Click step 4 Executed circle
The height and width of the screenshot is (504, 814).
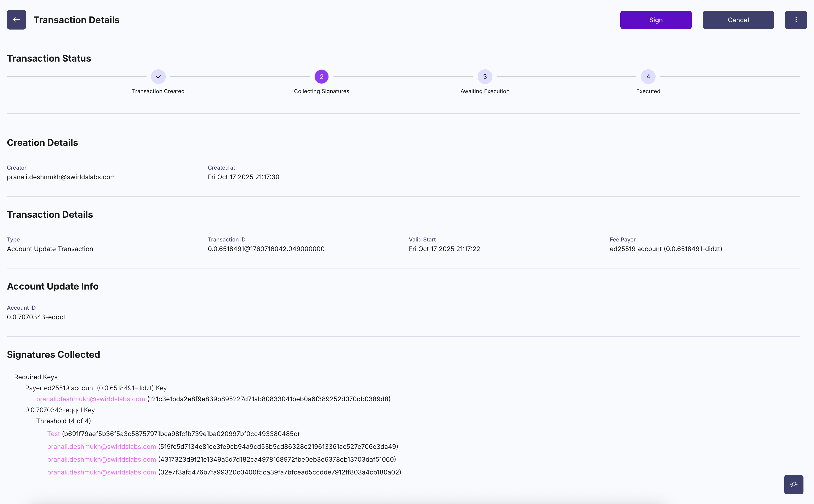pyautogui.click(x=648, y=77)
